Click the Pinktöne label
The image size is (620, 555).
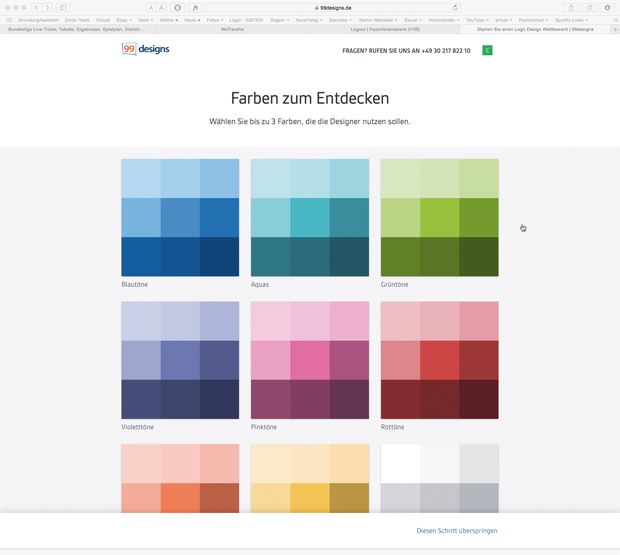click(x=264, y=427)
